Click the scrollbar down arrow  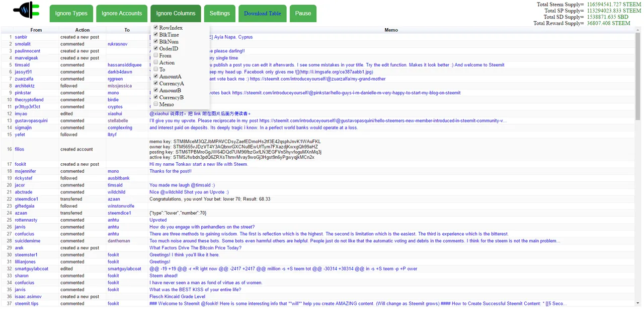pos(638,303)
